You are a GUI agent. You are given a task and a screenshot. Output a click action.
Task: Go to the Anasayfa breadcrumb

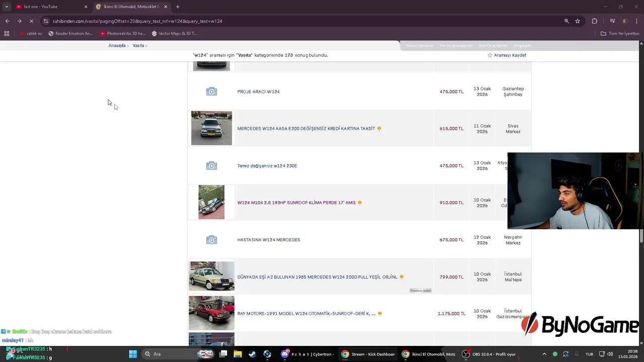(117, 46)
